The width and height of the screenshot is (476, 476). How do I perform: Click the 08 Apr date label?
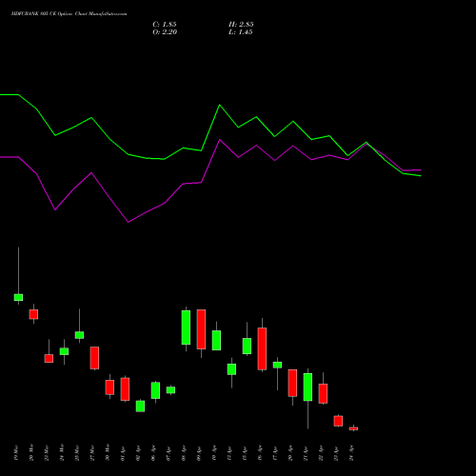pyautogui.click(x=184, y=453)
